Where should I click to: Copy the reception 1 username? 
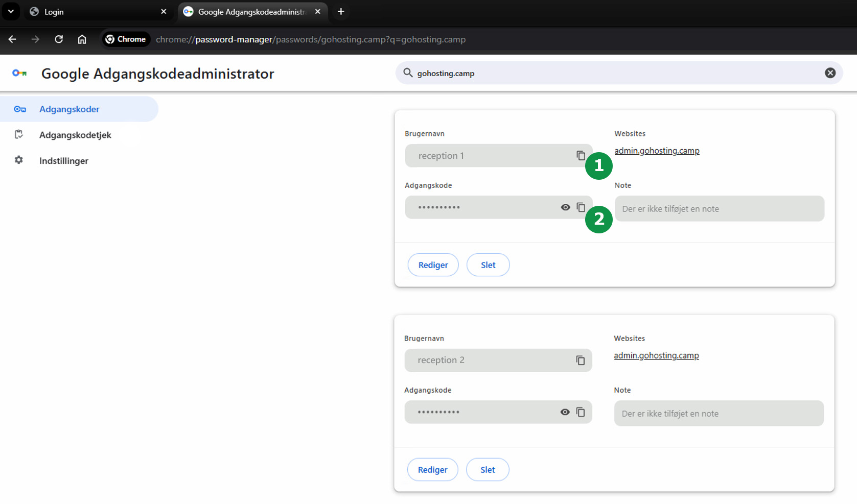[581, 155]
